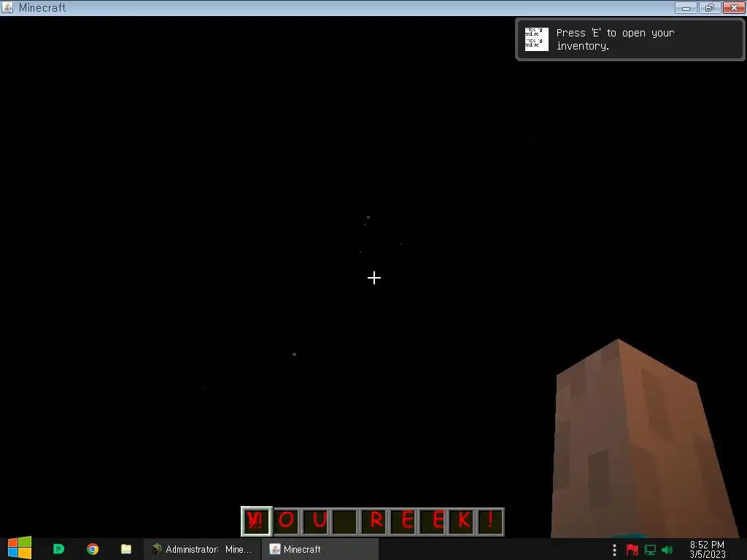Image resolution: width=747 pixels, height=560 pixels.
Task: Open the volume speaker tray icon
Action: [x=667, y=550]
